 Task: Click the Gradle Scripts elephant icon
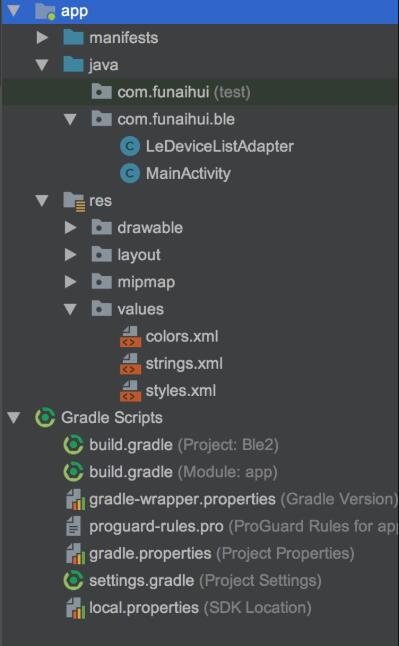(45, 418)
